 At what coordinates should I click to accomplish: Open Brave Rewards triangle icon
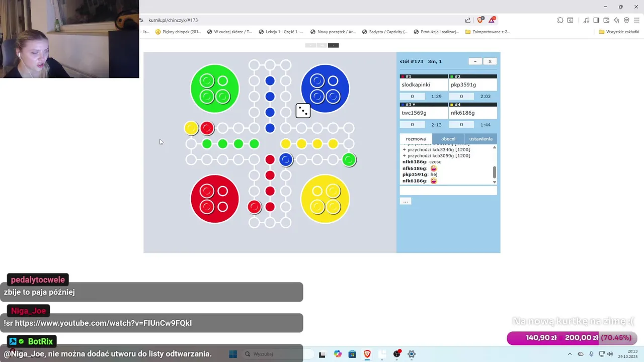pyautogui.click(x=492, y=20)
